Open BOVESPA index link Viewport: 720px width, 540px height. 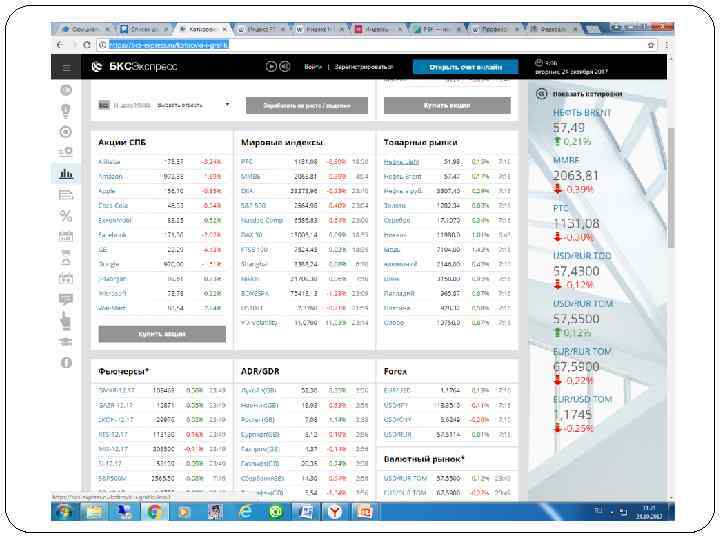(x=255, y=293)
